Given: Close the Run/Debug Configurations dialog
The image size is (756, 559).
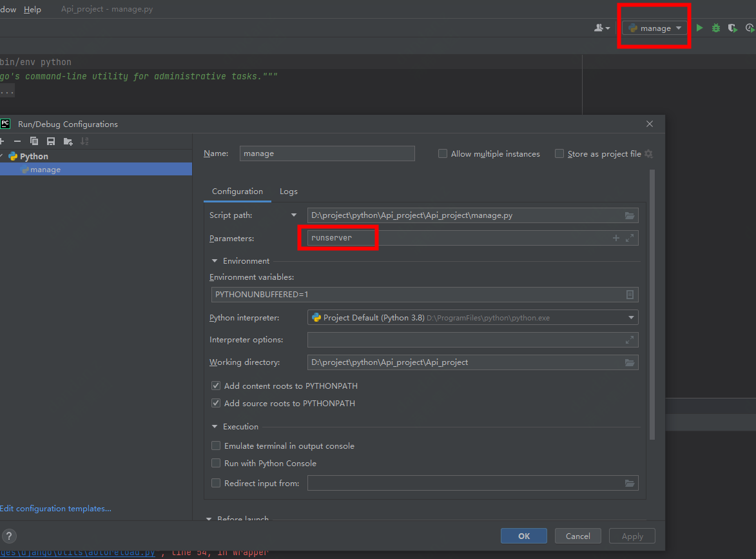Looking at the screenshot, I should pos(650,124).
